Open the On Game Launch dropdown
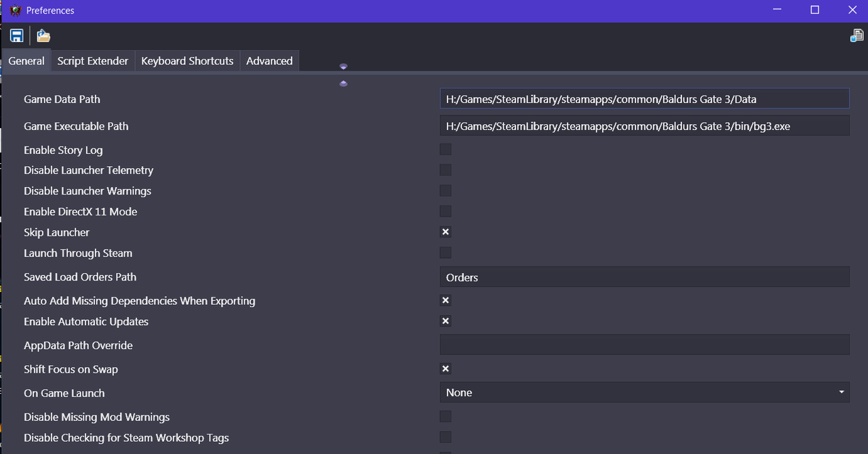 coord(644,392)
